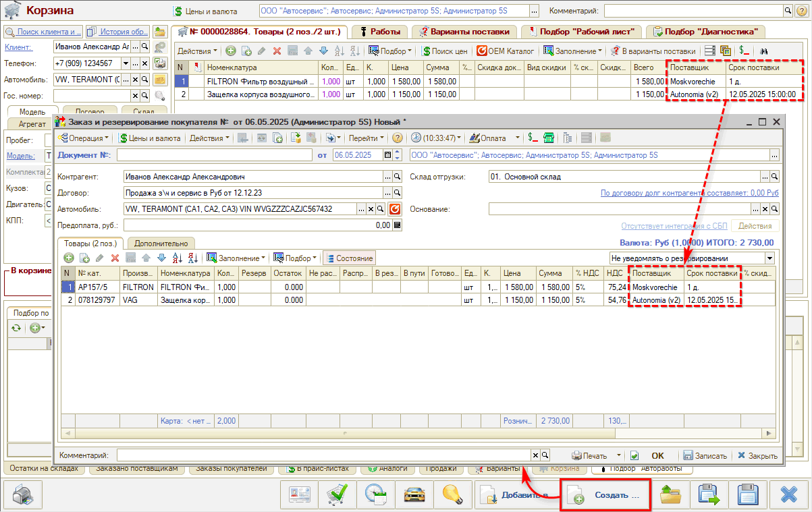Click the blue floppy disk save icon

pyautogui.click(x=748, y=496)
